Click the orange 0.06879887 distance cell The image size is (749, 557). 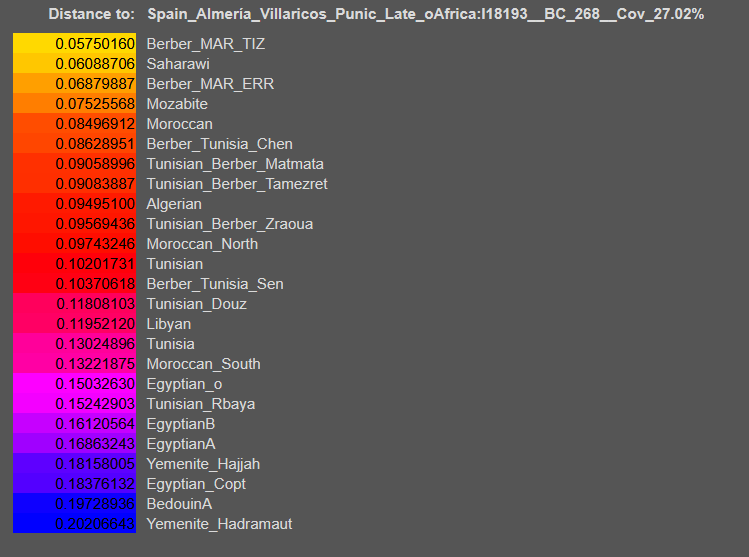click(75, 83)
